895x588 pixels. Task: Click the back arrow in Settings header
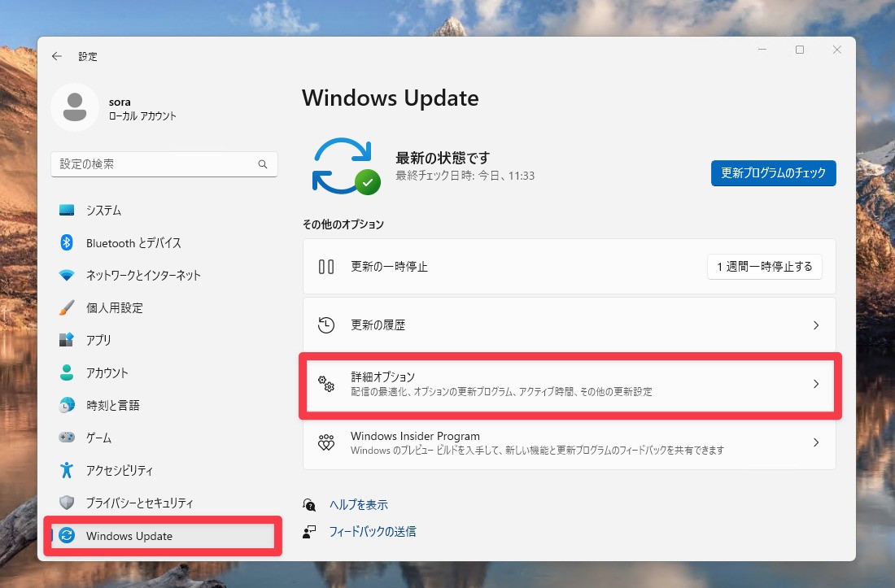(56, 56)
